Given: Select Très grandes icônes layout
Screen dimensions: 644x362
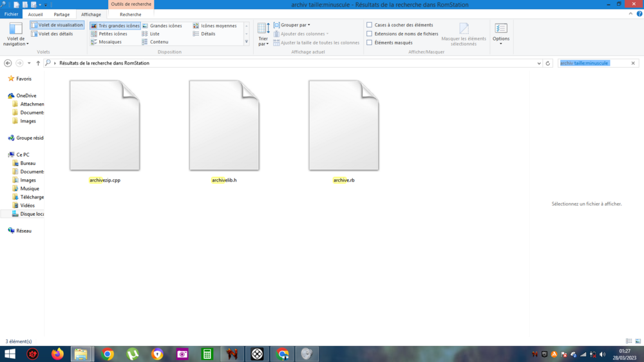Looking at the screenshot, I should (x=116, y=26).
